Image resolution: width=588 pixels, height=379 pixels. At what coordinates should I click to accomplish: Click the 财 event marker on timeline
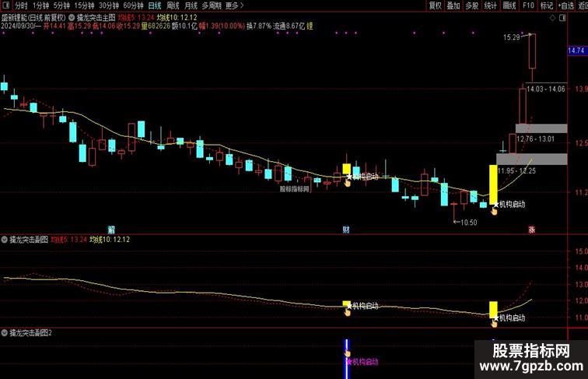click(346, 230)
